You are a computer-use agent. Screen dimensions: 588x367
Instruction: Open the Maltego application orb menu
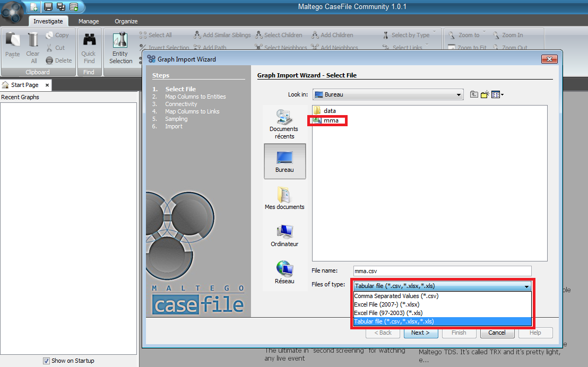click(x=12, y=12)
